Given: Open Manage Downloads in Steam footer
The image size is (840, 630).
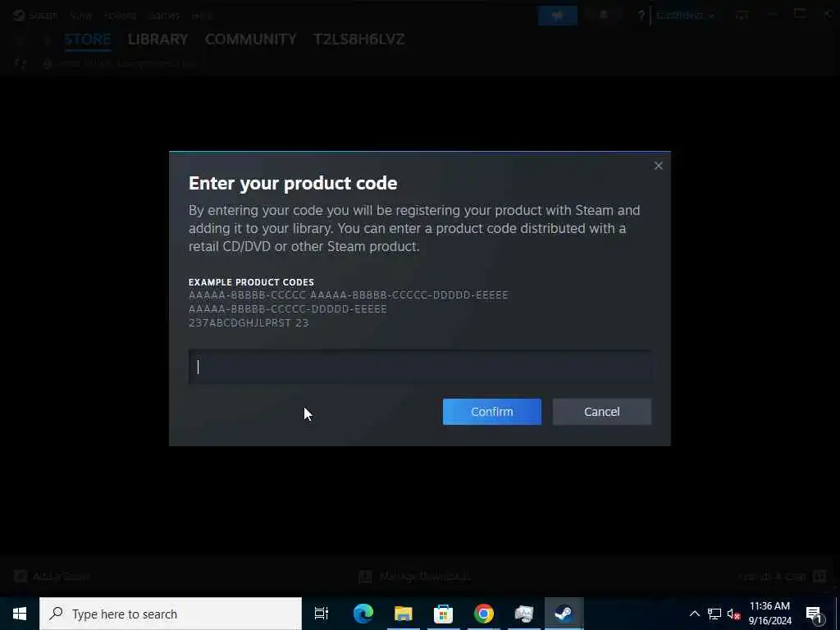Looking at the screenshot, I should click(x=414, y=577).
